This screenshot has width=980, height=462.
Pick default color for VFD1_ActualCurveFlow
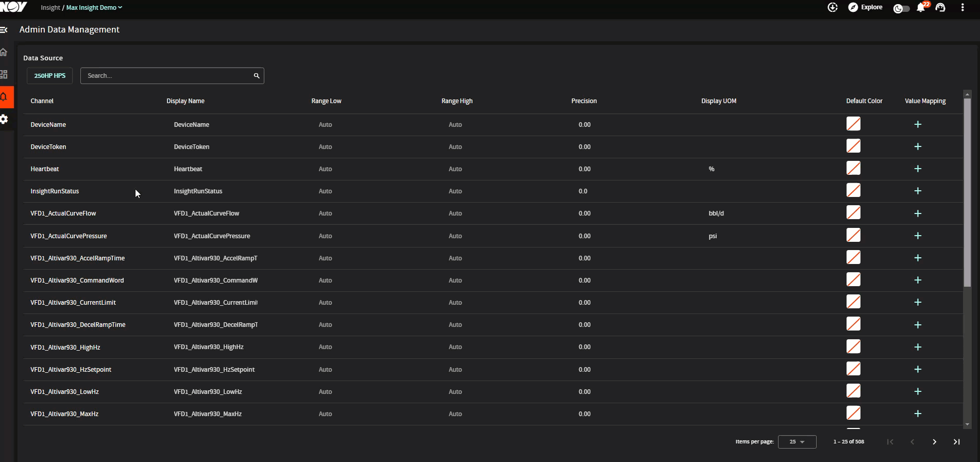click(x=853, y=212)
